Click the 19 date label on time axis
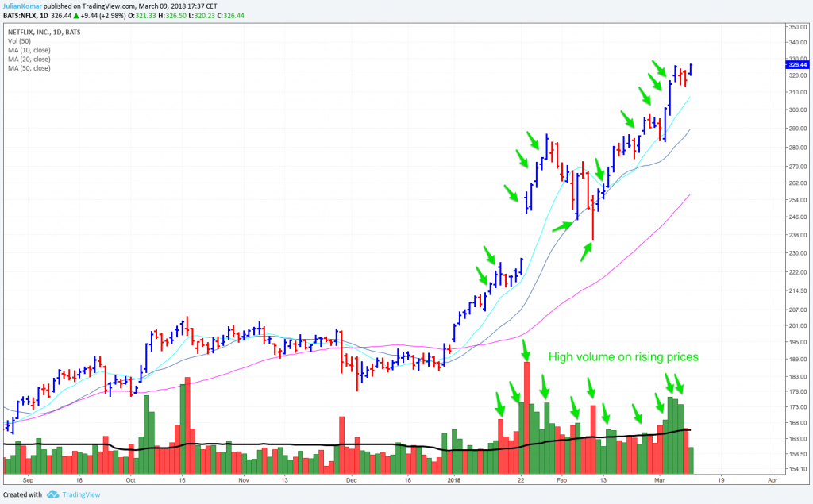The height and width of the screenshot is (504, 813). (x=721, y=480)
